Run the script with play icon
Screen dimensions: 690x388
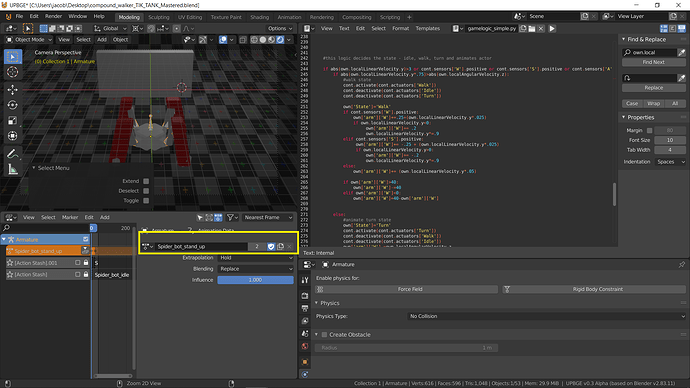pyautogui.click(x=552, y=29)
